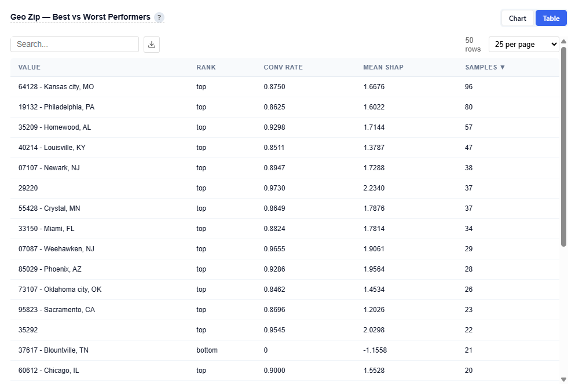Click the 60612 Chicago, IL row
Screen dimensions: 575x392
coord(49,371)
